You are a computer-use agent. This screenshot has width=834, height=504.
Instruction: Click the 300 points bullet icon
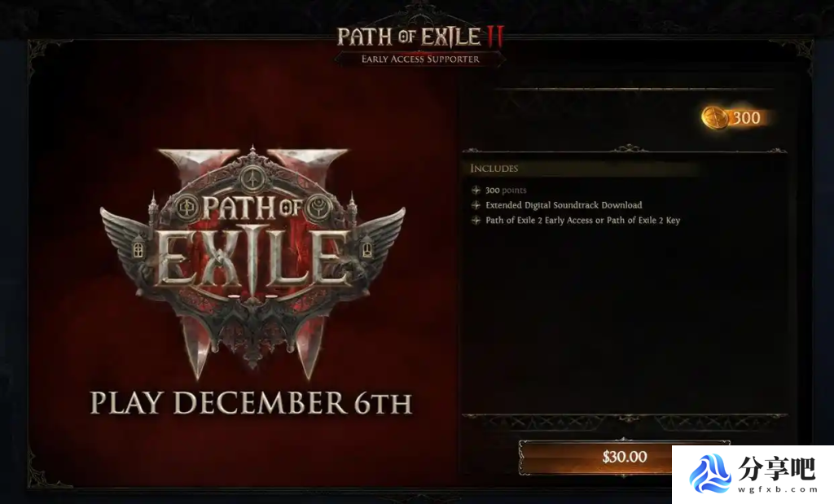[x=476, y=190]
